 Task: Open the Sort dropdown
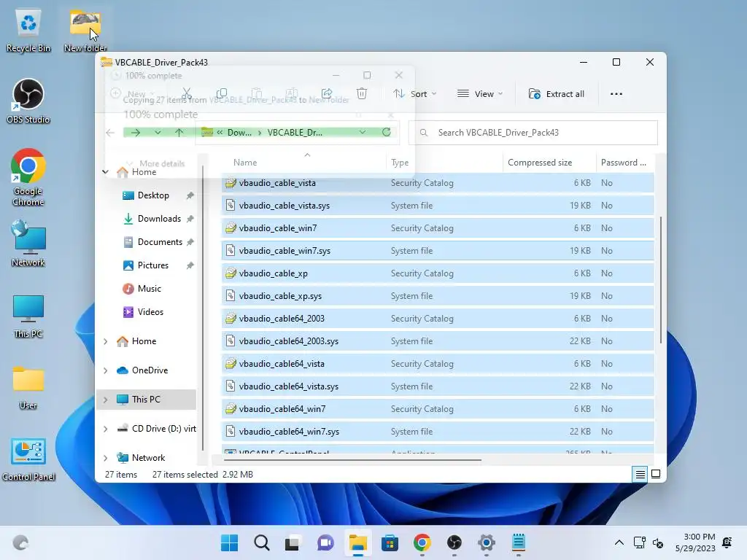[x=415, y=94]
